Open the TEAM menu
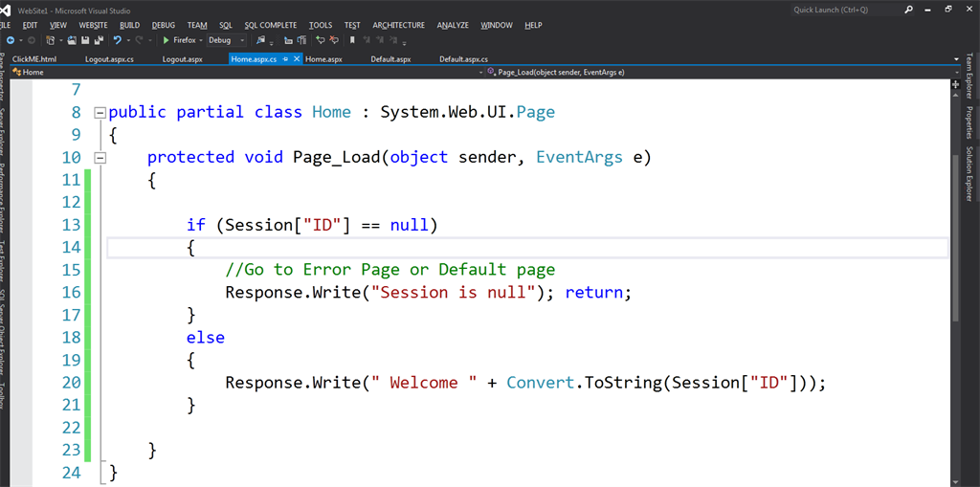 coord(197,25)
